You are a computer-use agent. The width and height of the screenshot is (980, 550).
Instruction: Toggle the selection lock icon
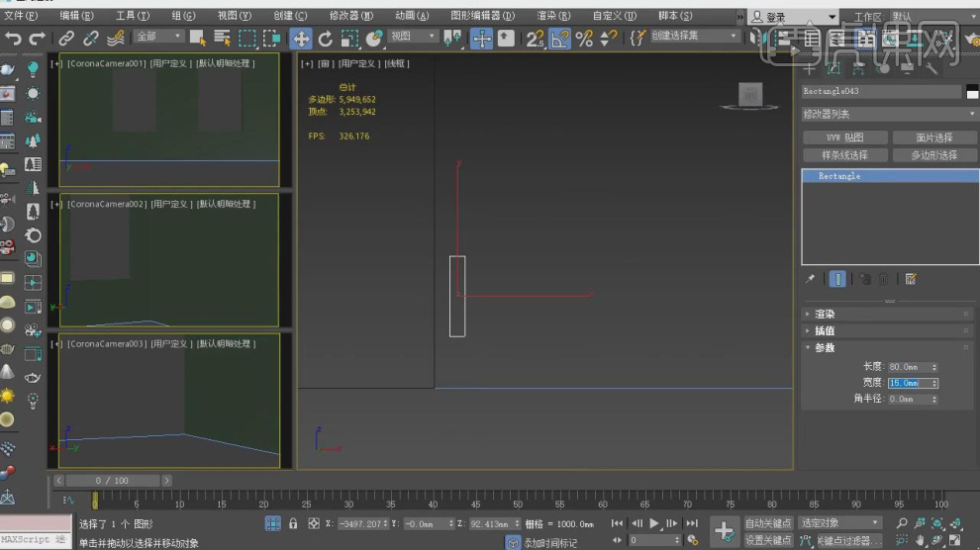293,523
